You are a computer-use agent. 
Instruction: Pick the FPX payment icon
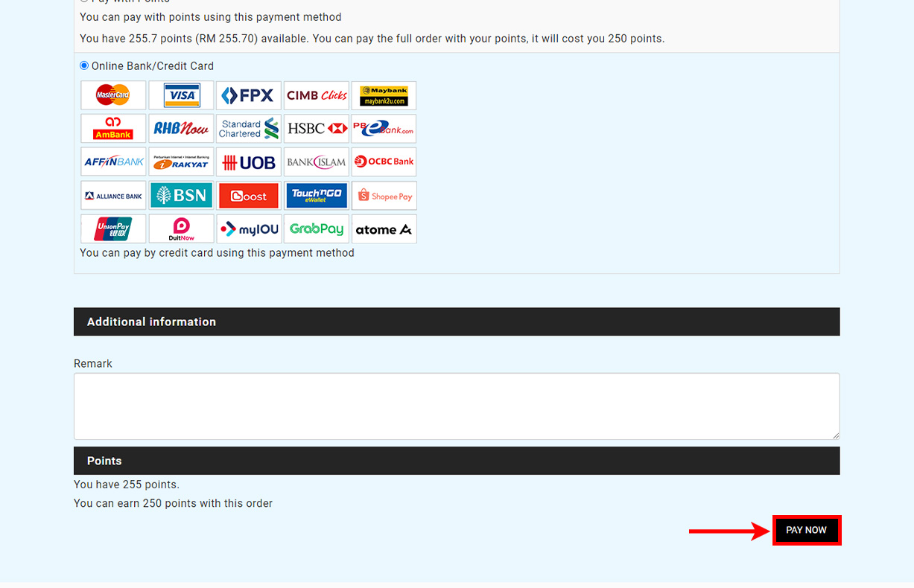point(249,95)
